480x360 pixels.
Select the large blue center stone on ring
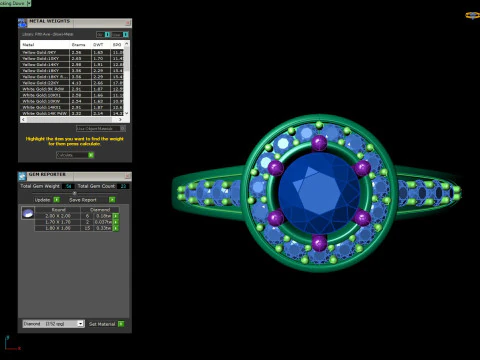pyautogui.click(x=319, y=194)
